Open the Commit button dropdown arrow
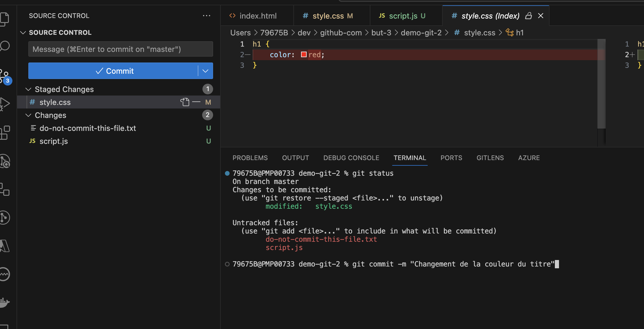Viewport: 644px width, 329px height. click(x=205, y=71)
